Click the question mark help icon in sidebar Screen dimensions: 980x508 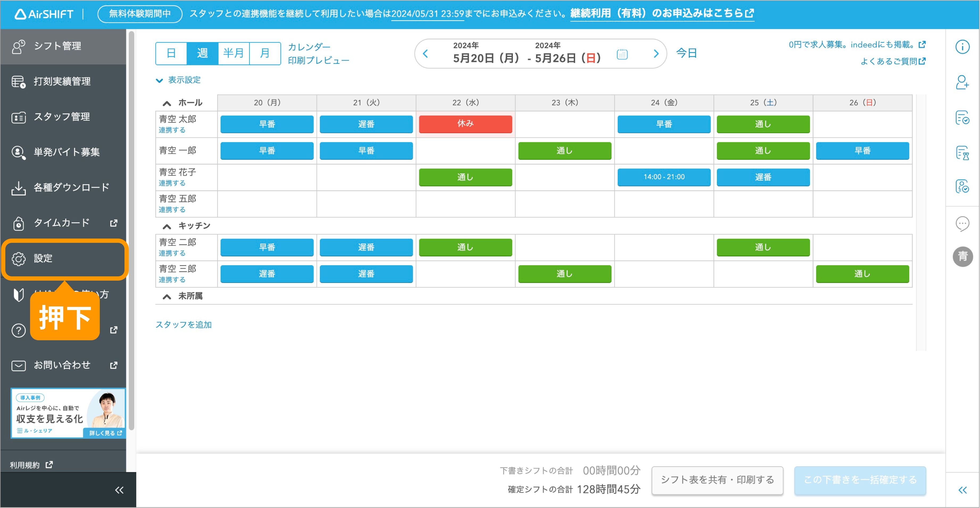pos(18,330)
